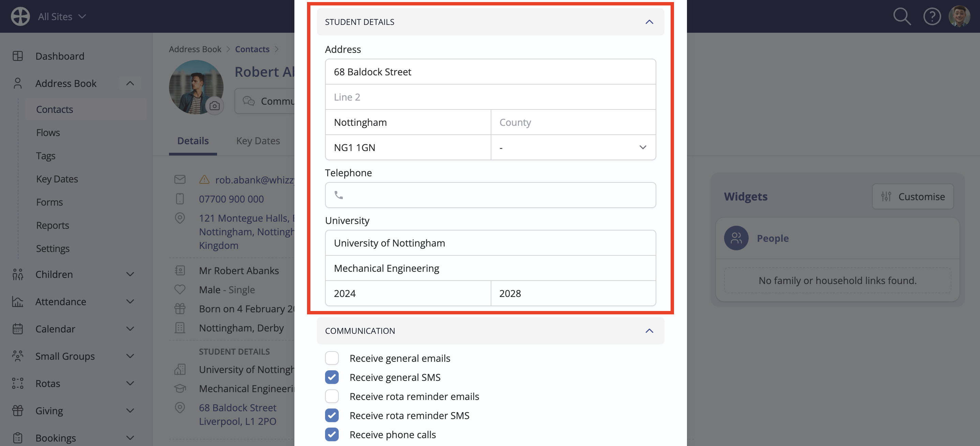
Task: Open the country dropdown beside postcode
Action: (x=573, y=147)
